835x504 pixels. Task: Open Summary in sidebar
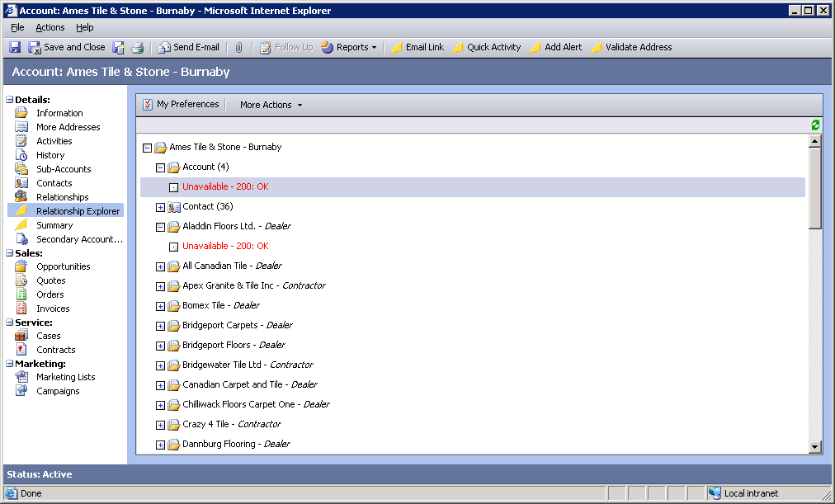coord(54,225)
